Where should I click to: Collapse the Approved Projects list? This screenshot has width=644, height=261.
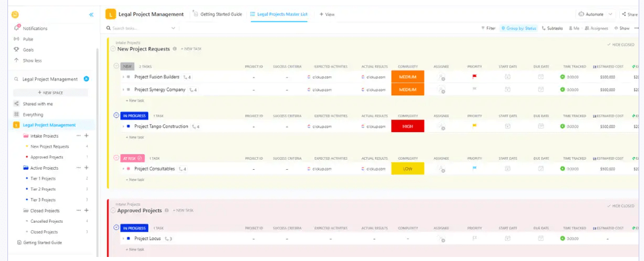(113, 211)
